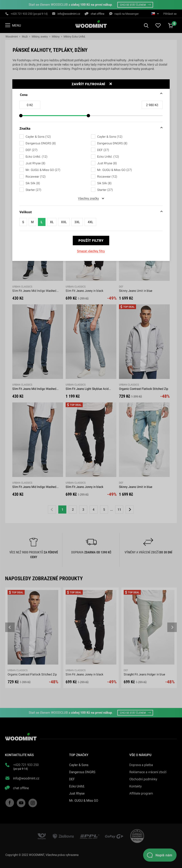Collapse the Velikost filter section
This screenshot has width=182, height=868.
coord(161,212)
